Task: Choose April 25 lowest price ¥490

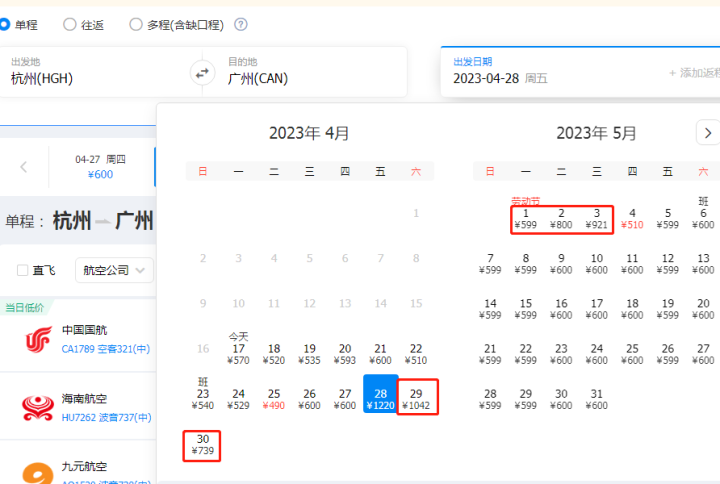Action: point(274,399)
